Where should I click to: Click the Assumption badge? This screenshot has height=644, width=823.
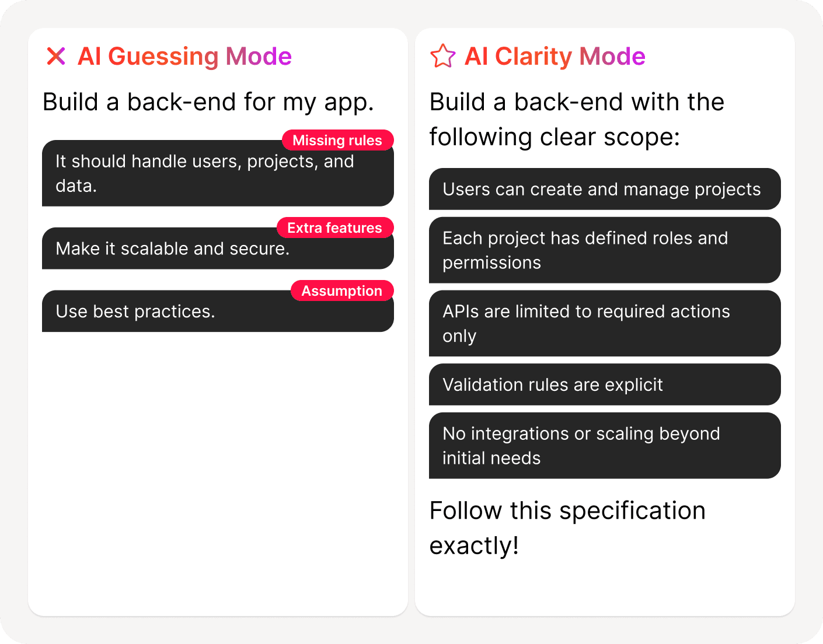[341, 291]
